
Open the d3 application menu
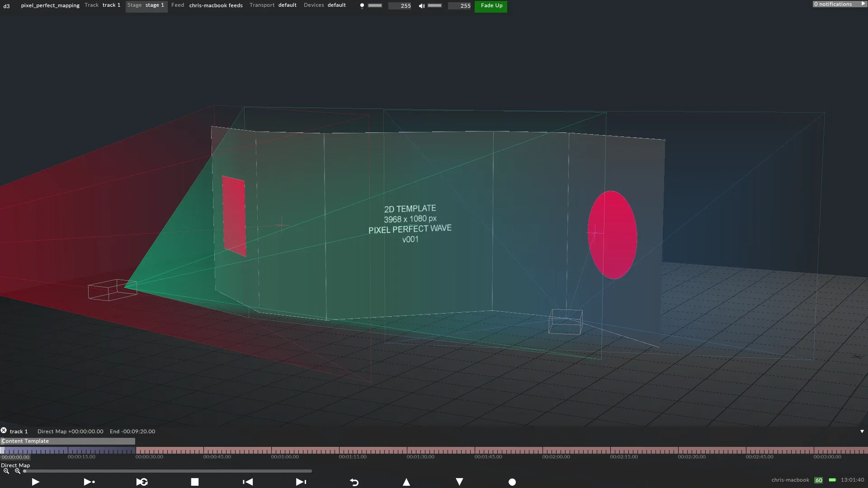click(x=7, y=6)
